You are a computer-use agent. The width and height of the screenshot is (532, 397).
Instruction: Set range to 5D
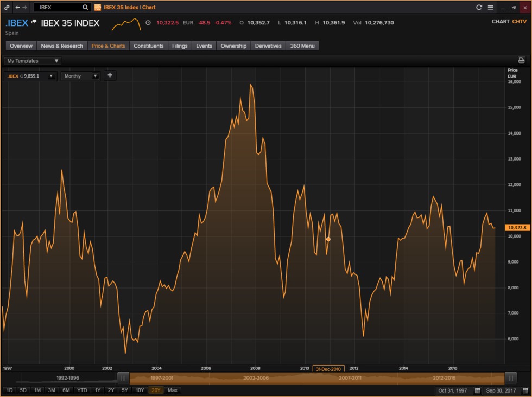coord(23,390)
